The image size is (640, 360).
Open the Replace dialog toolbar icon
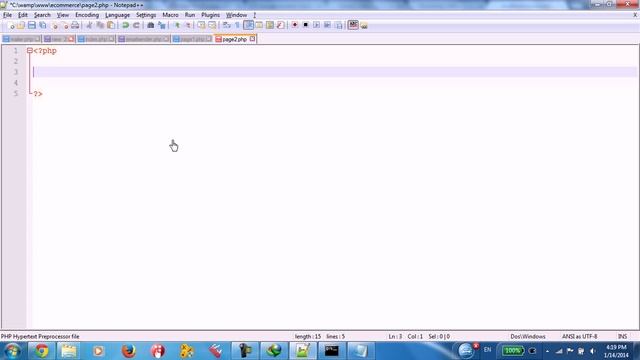(162, 25)
